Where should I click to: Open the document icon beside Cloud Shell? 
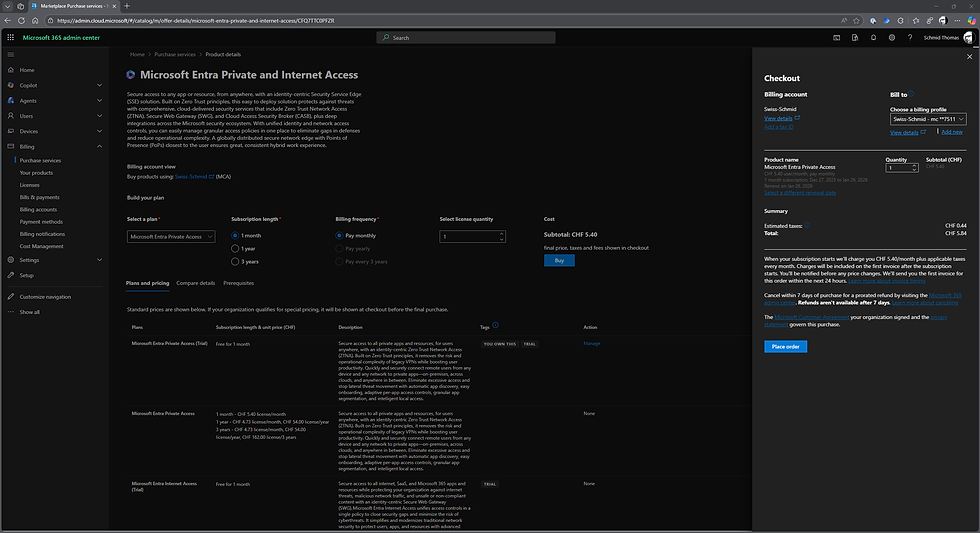(854, 37)
